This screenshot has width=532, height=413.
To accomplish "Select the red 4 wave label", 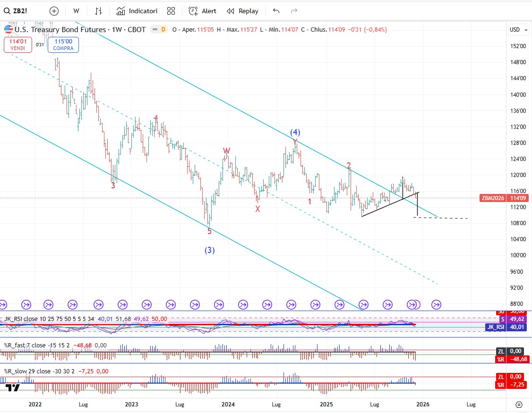I will click(156, 118).
